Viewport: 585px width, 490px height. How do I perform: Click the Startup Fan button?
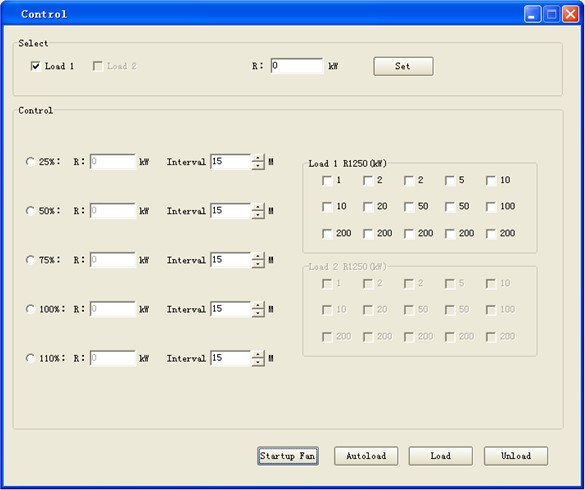(288, 456)
